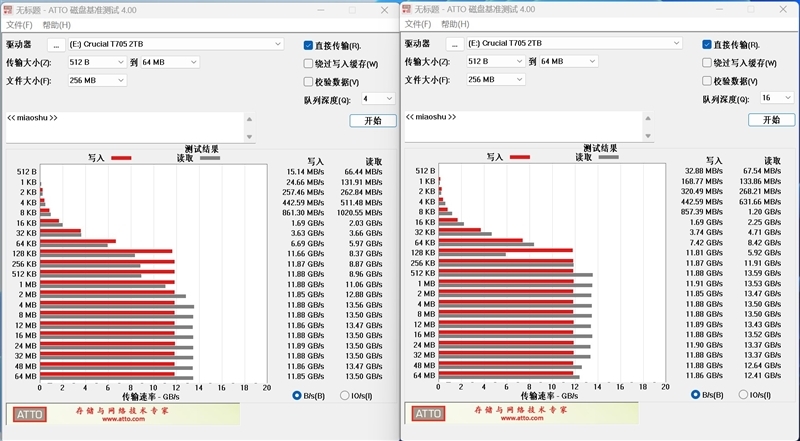This screenshot has height=441, width=800.
Task: Check 绕过写入缓存 checkbox in left window
Action: click(308, 64)
